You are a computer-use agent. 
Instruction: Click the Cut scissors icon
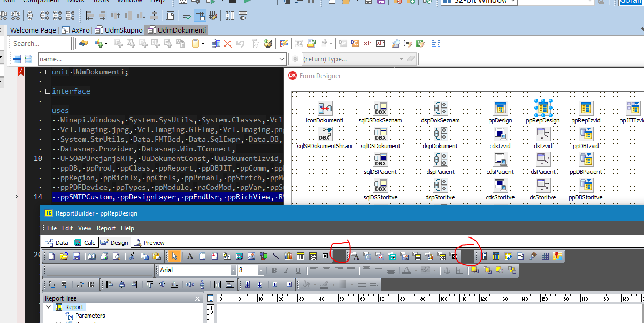point(132,257)
